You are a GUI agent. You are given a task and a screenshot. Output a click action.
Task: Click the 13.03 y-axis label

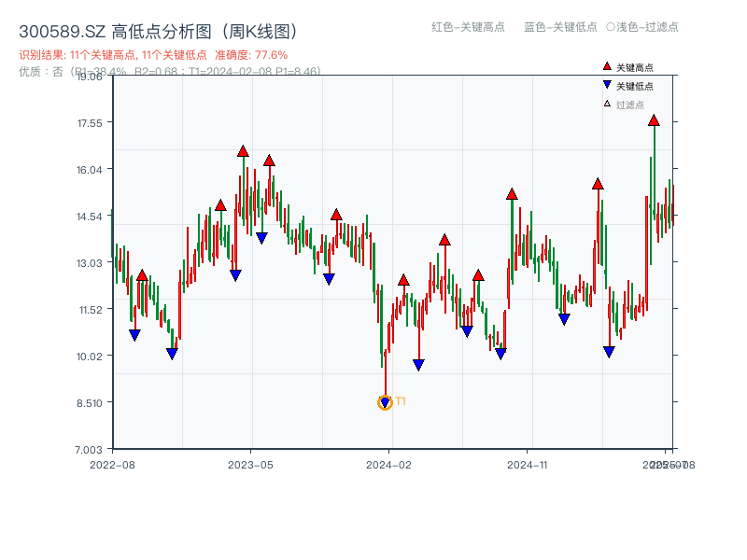point(90,263)
